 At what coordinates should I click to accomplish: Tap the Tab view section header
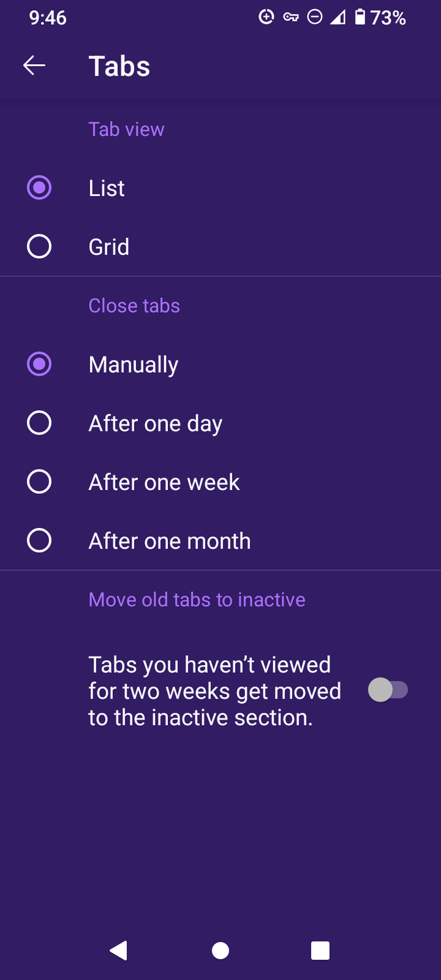tap(126, 129)
